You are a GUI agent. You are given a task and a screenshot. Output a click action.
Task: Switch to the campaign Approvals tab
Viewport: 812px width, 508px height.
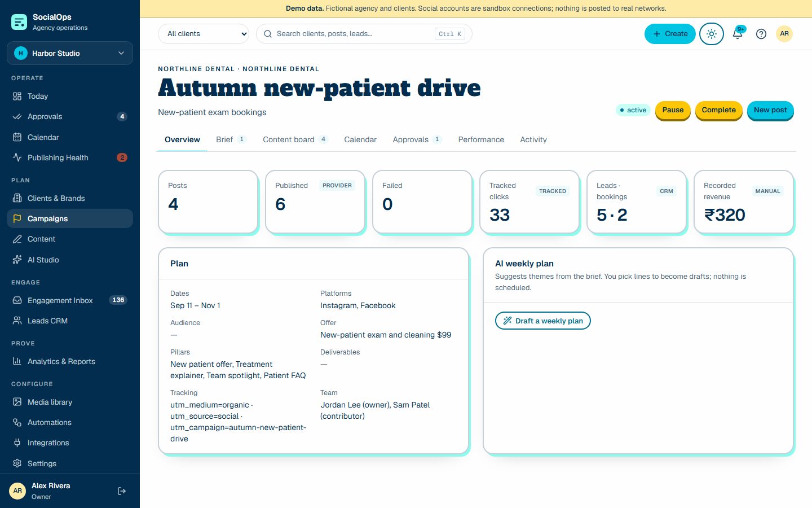tap(417, 139)
